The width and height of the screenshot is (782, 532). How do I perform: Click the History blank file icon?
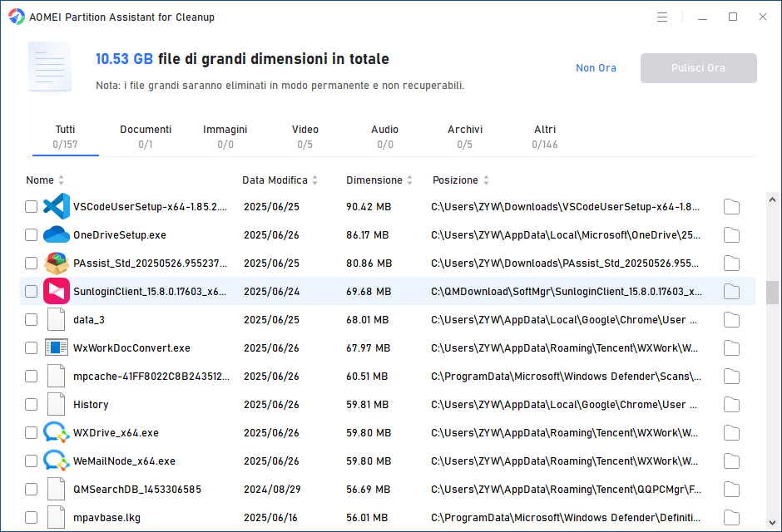(56, 404)
